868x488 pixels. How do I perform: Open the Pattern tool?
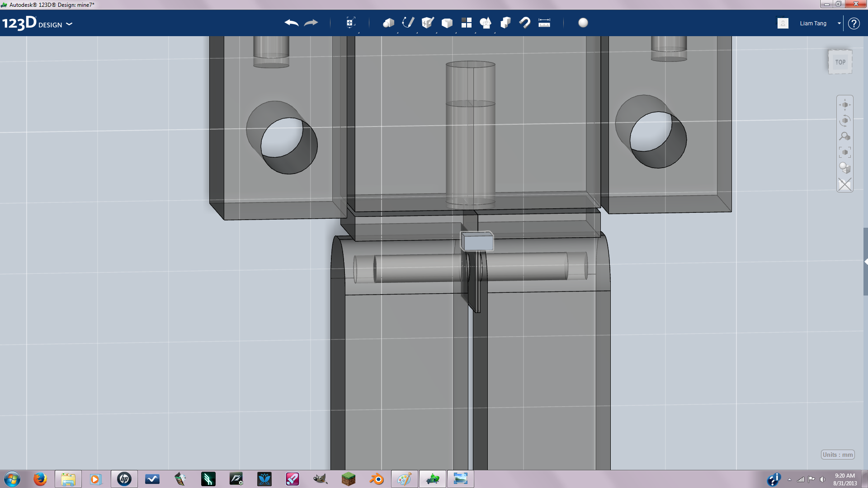pyautogui.click(x=467, y=23)
